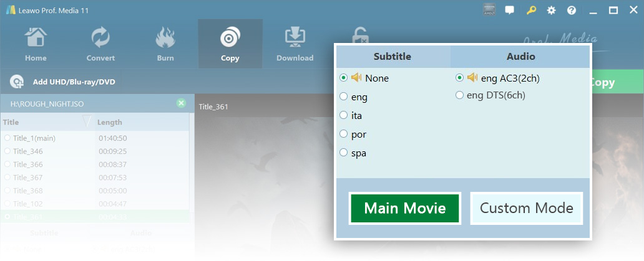The height and width of the screenshot is (261, 644).
Task: Switch to the Copy module
Action: (230, 44)
